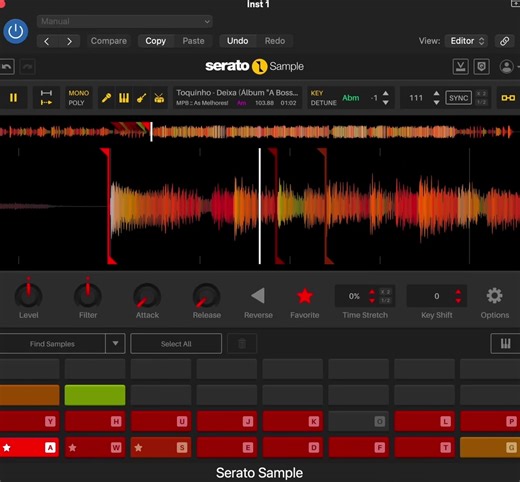
Task: Click the overview waveform playhead
Action: pos(151,131)
